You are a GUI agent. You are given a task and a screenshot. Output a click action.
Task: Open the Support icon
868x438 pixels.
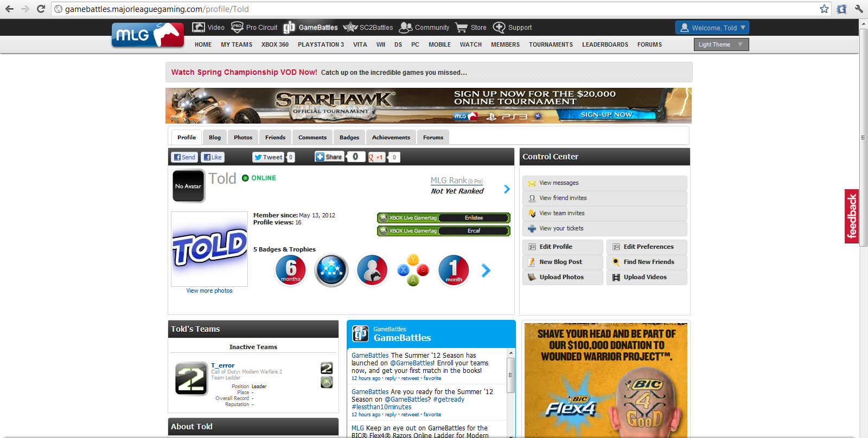tap(499, 27)
